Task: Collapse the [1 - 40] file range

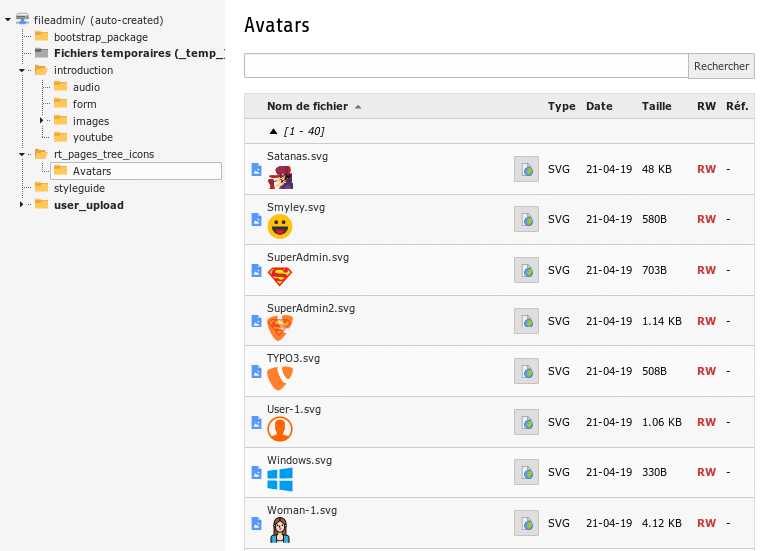Action: (x=273, y=131)
